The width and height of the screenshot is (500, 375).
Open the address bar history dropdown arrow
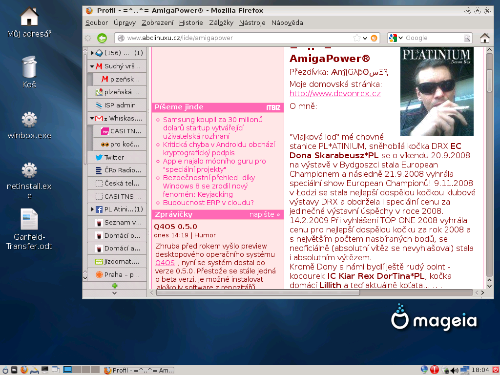[365, 38]
